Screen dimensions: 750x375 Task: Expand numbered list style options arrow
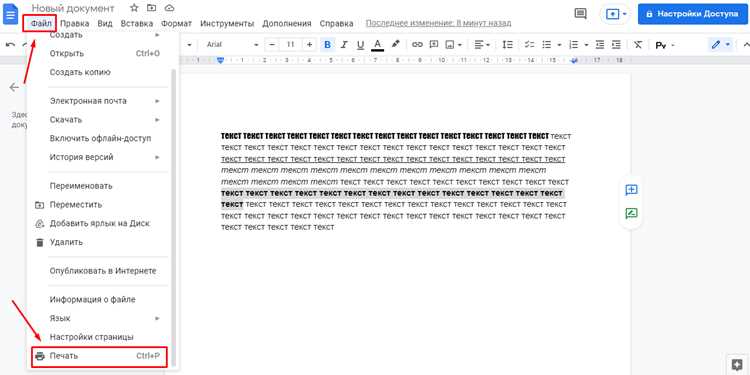[x=586, y=45]
